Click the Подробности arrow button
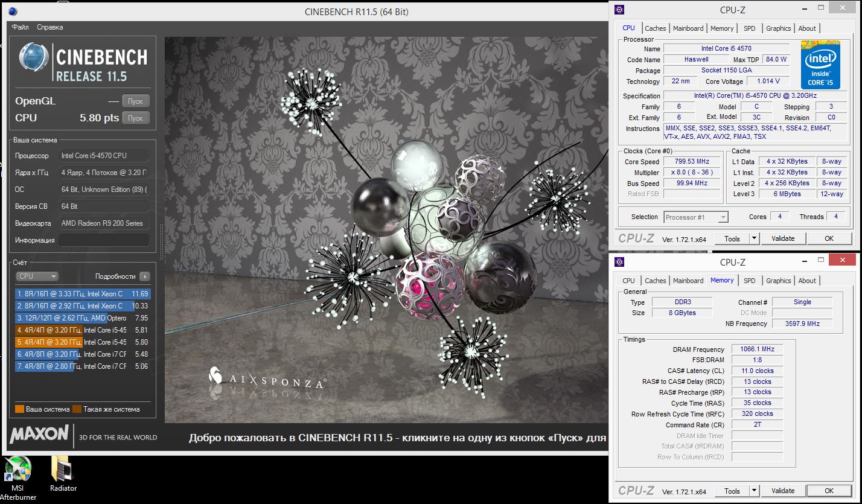Viewport: 862px width, 504px height. tap(144, 276)
